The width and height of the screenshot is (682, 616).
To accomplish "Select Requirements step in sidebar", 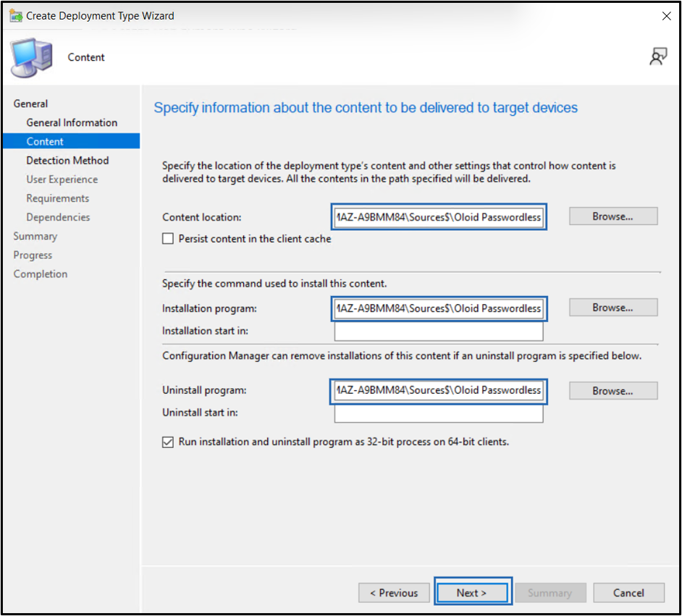I will pyautogui.click(x=57, y=198).
